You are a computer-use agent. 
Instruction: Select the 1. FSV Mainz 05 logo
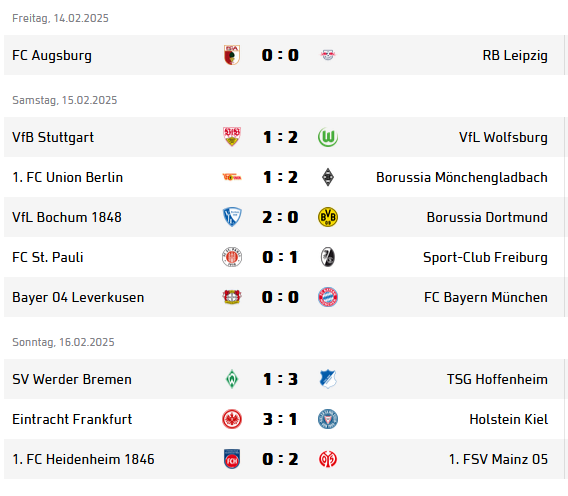pyautogui.click(x=328, y=459)
